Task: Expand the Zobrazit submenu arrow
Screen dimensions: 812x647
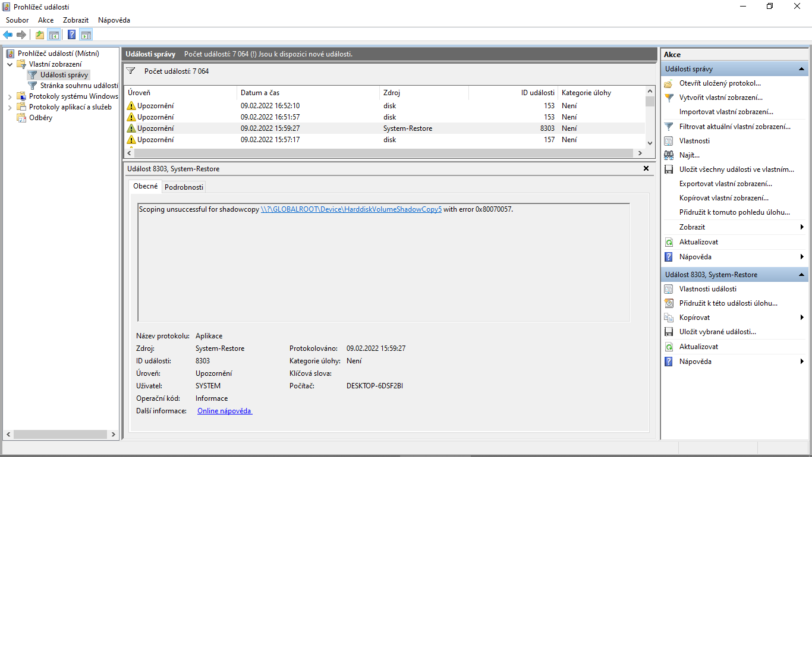Action: coord(801,227)
